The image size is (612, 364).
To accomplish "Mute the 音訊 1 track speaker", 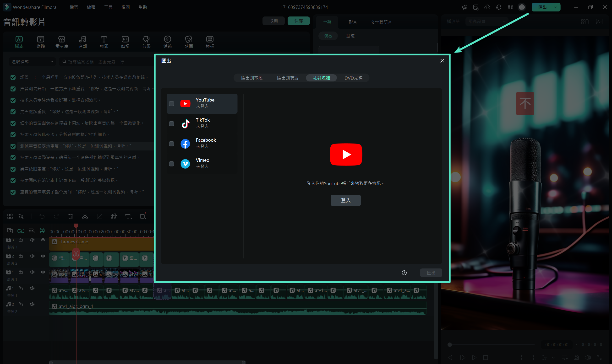I will pyautogui.click(x=32, y=288).
